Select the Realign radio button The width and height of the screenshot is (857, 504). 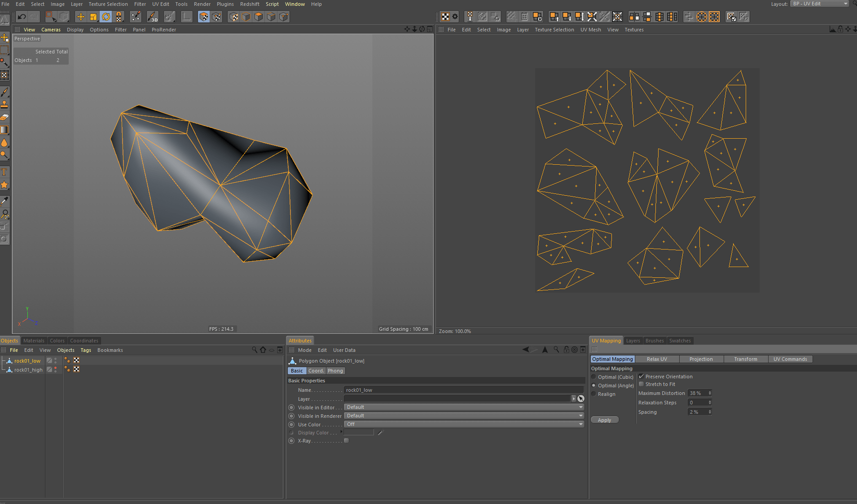(594, 394)
